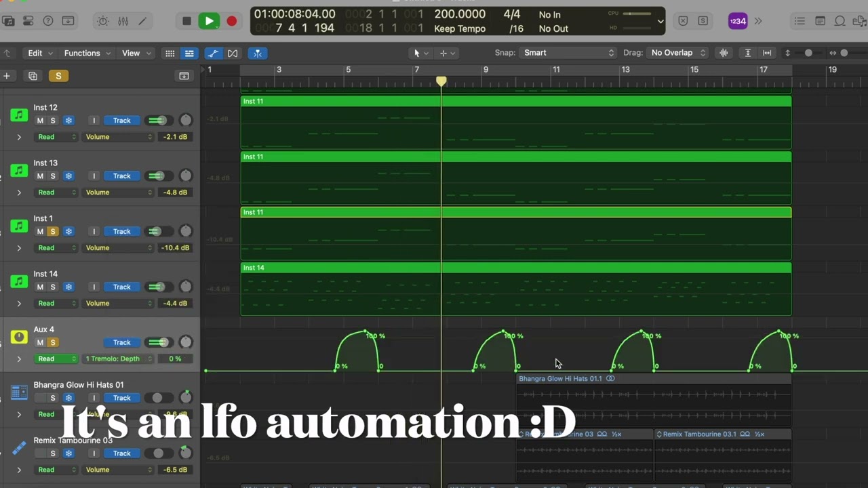Toggle horizontal auto zoom icon

(x=767, y=53)
